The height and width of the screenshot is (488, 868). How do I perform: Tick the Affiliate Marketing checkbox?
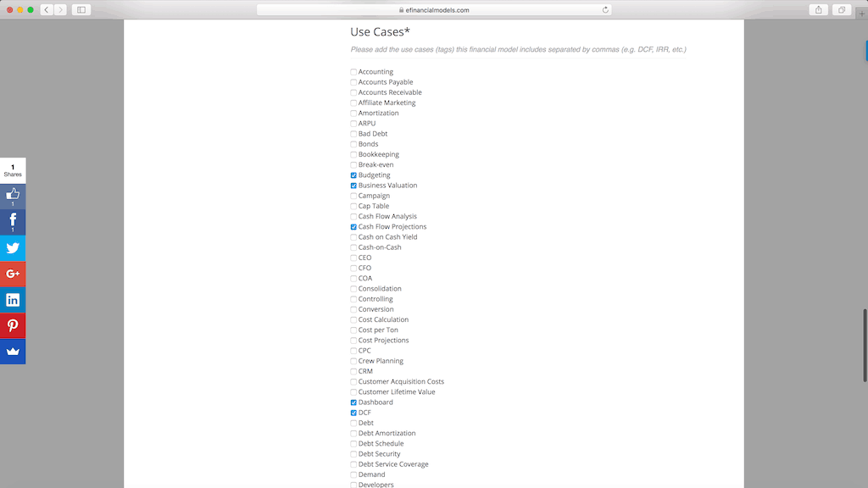click(353, 103)
